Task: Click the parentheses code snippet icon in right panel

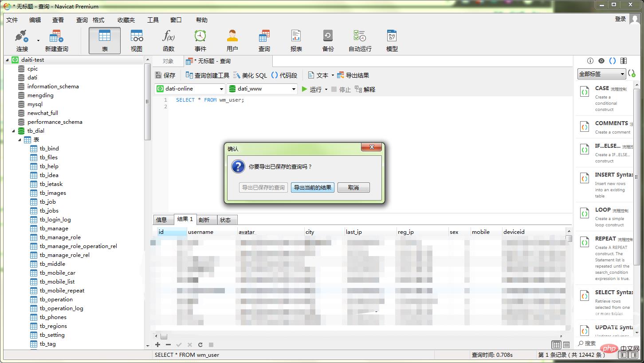Action: 613,61
